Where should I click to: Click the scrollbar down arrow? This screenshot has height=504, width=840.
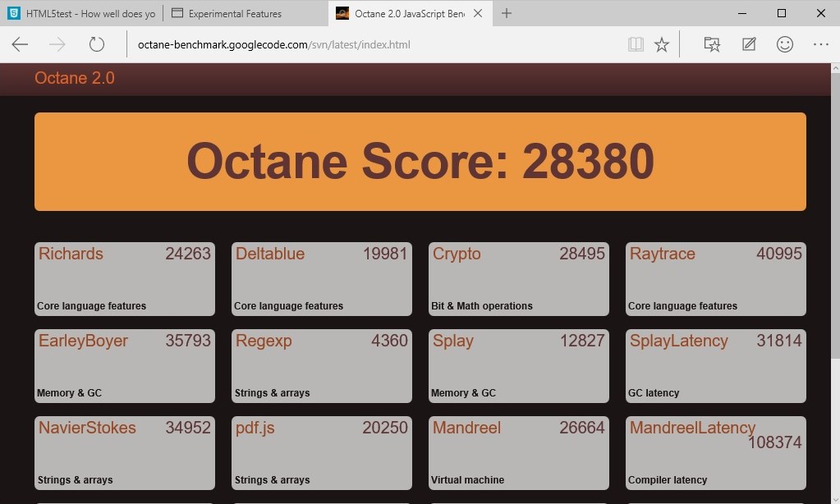point(835,498)
